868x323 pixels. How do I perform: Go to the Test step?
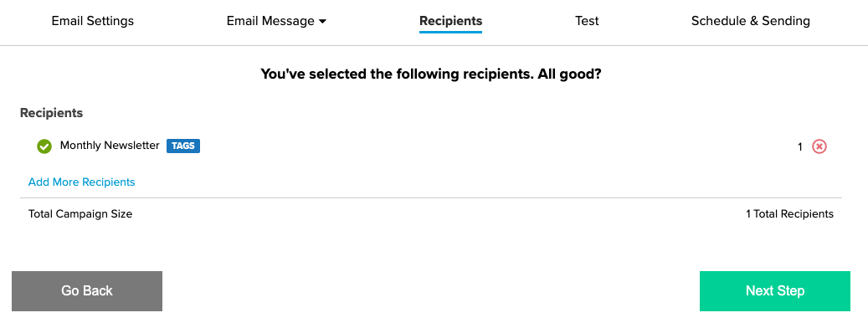[x=587, y=21]
